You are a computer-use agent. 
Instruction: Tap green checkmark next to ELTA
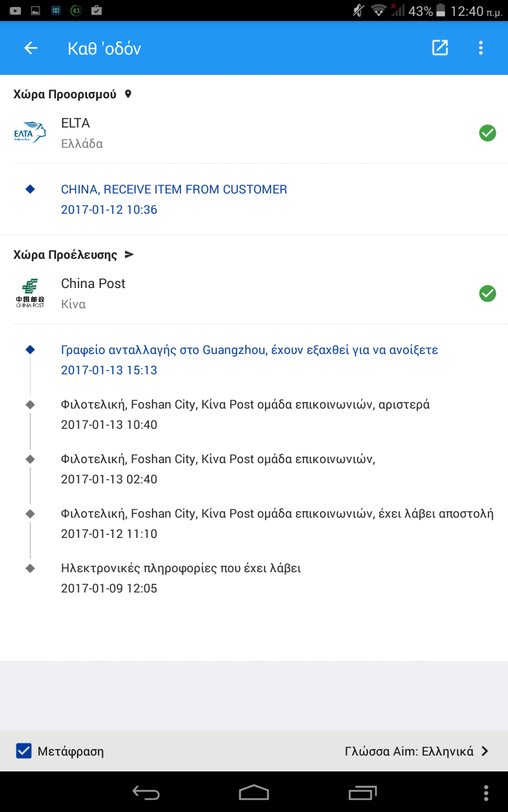click(x=487, y=133)
